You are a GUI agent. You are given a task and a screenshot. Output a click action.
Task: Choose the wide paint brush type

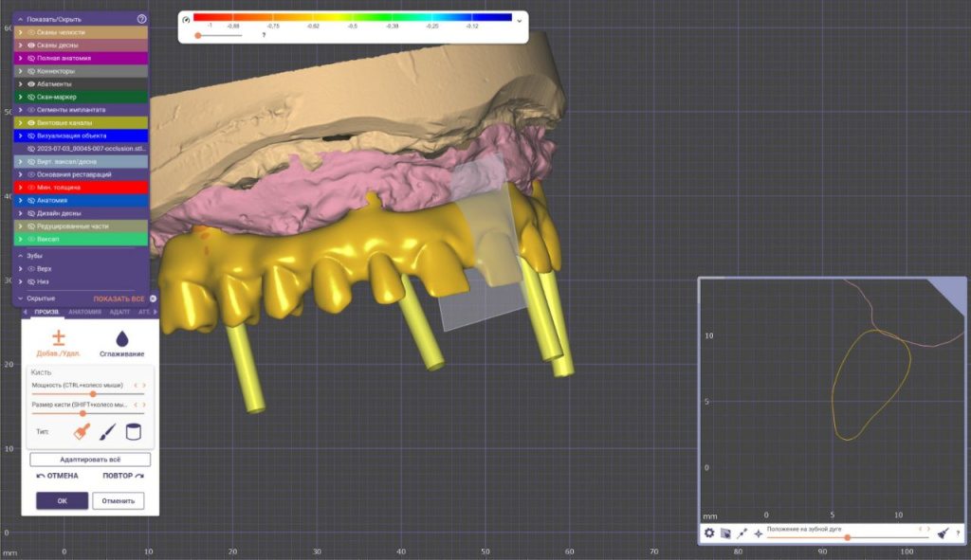[82, 432]
